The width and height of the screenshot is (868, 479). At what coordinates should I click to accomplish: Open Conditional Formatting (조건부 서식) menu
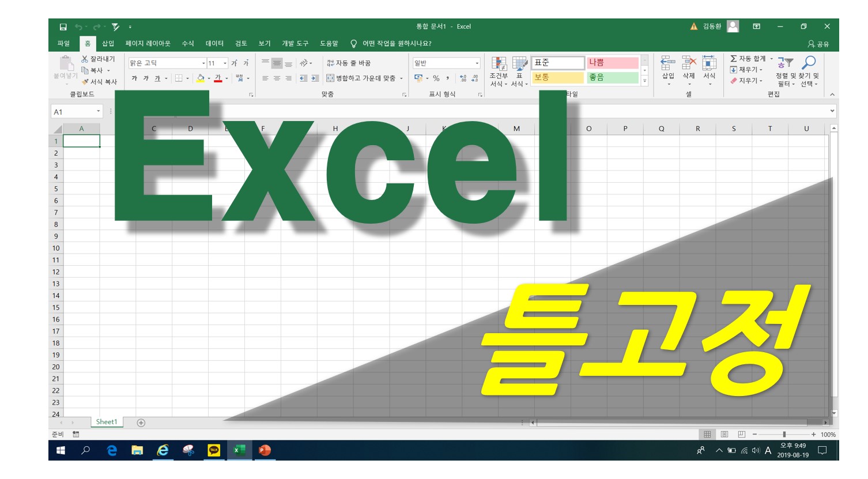point(499,71)
